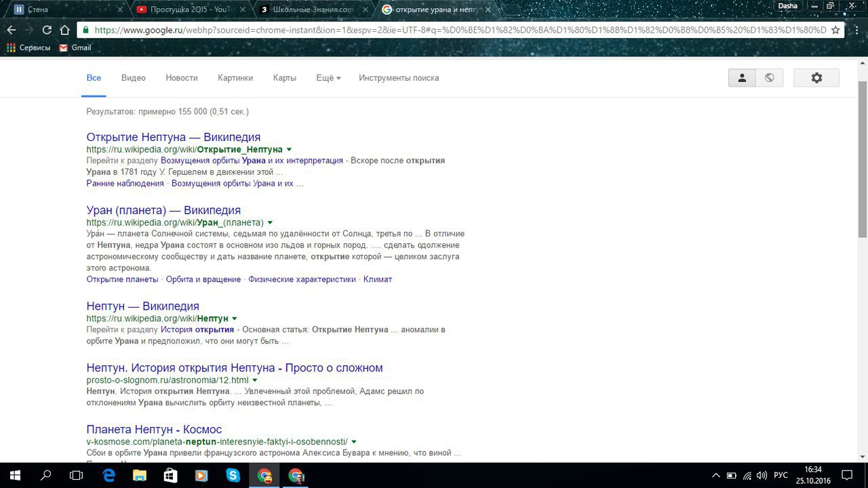868x488 pixels.
Task: Toggle global results with the globe icon
Action: pyautogui.click(x=770, y=78)
